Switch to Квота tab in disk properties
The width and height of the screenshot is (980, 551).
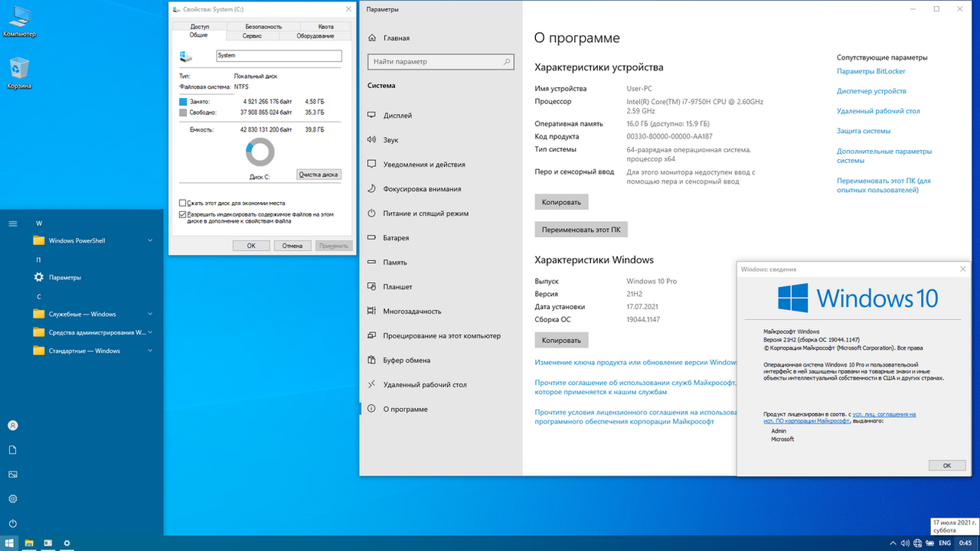[x=326, y=27]
